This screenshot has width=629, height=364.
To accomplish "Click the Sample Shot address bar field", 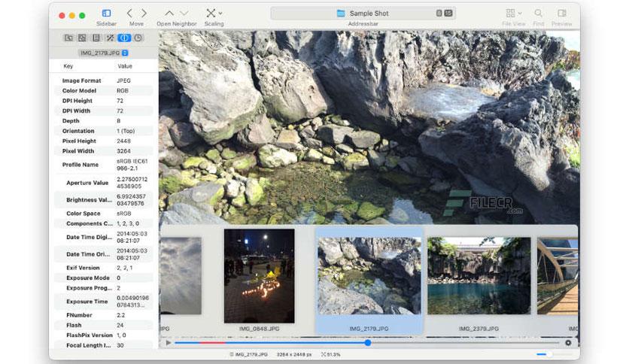I will [363, 14].
